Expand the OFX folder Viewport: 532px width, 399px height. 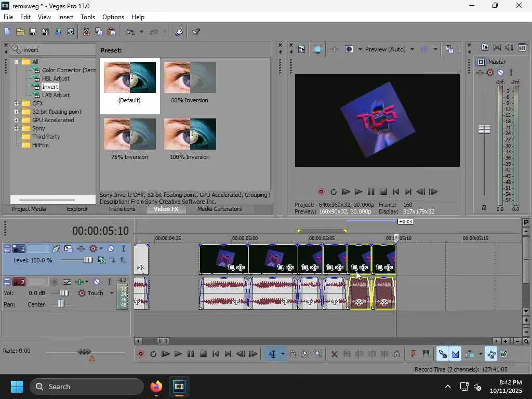coord(16,103)
